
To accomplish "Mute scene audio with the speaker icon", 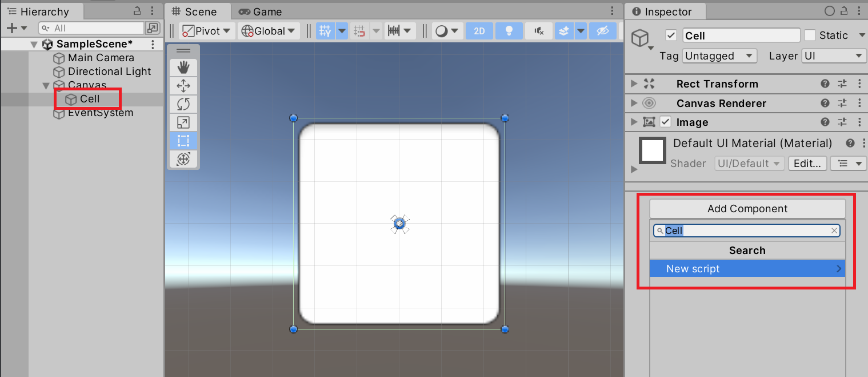I will coord(538,31).
